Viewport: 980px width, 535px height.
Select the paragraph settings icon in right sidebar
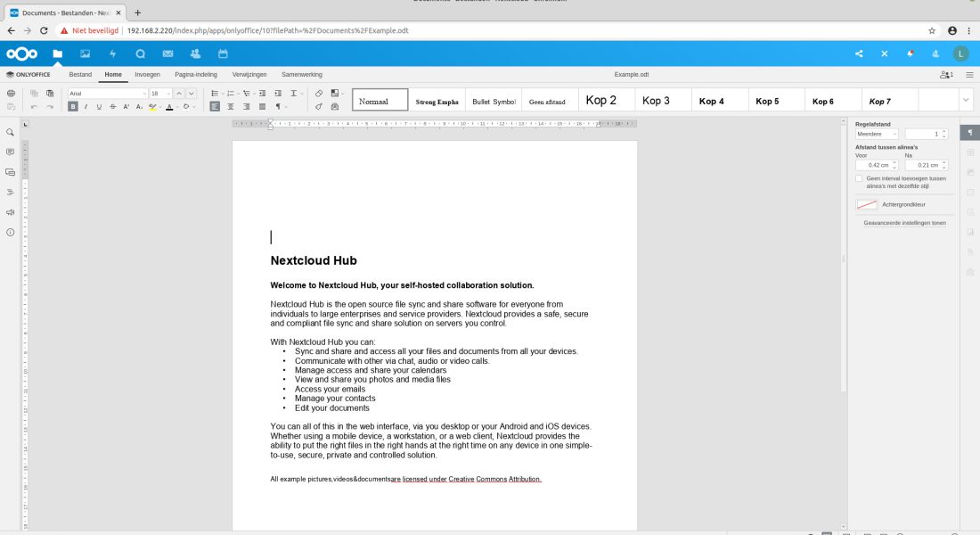[969, 133]
